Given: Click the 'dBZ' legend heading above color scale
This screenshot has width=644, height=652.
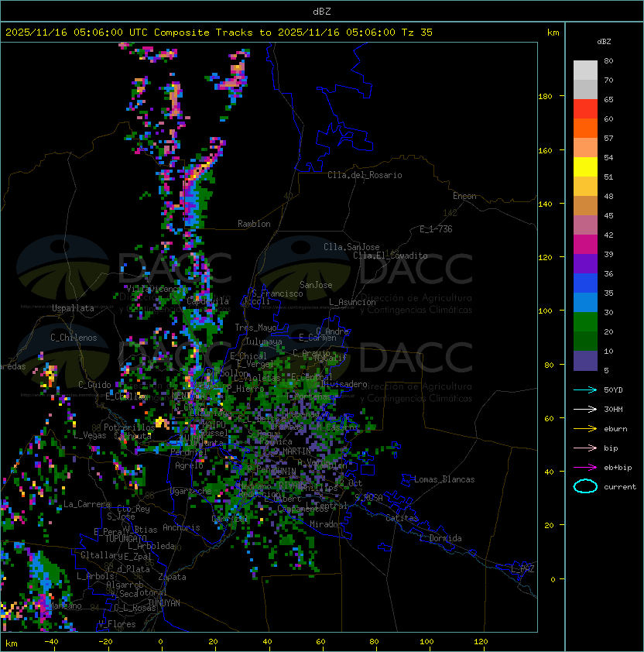Looking at the screenshot, I should [604, 42].
